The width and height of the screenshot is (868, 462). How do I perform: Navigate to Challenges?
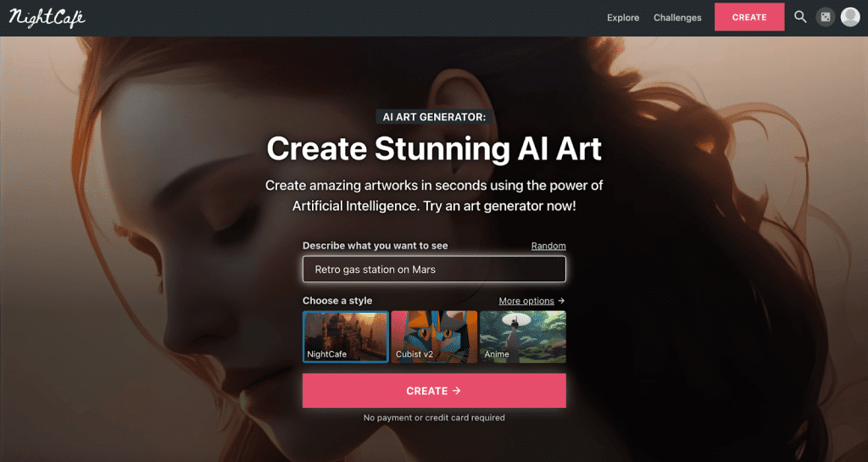[677, 18]
